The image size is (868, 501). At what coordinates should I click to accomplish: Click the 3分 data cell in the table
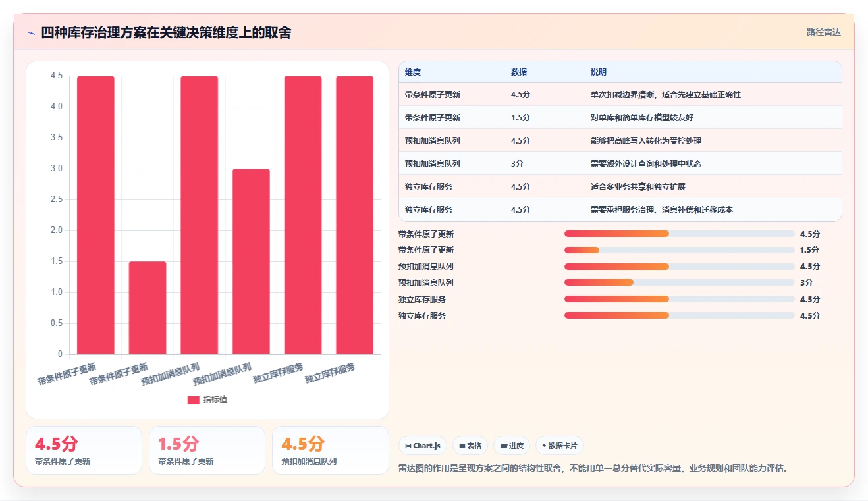517,164
